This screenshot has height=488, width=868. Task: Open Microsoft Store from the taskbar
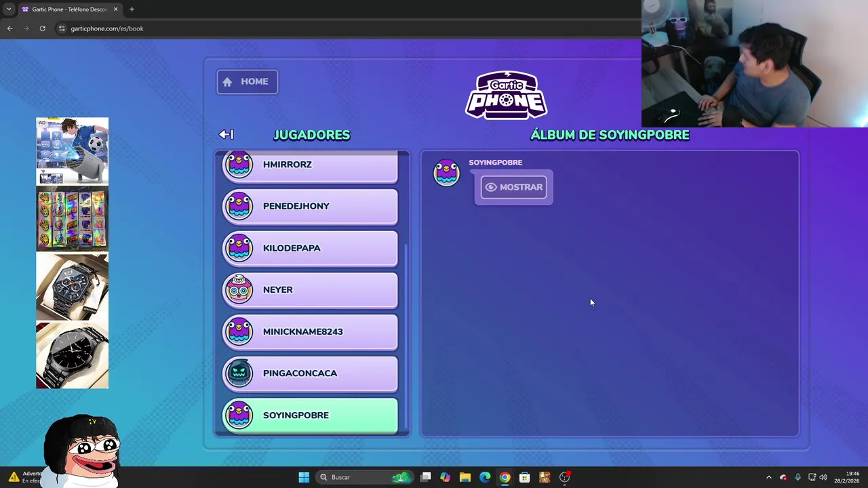[524, 477]
